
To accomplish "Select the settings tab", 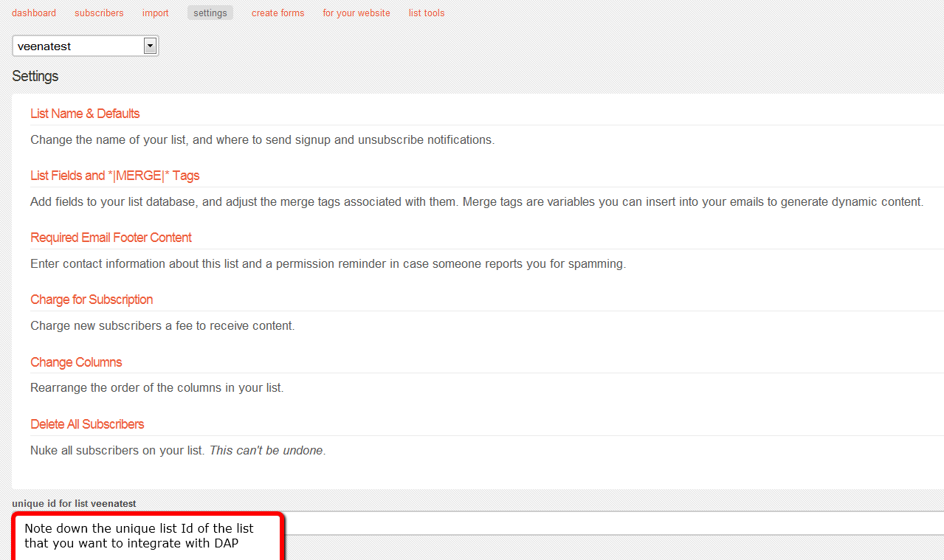I will [x=210, y=13].
